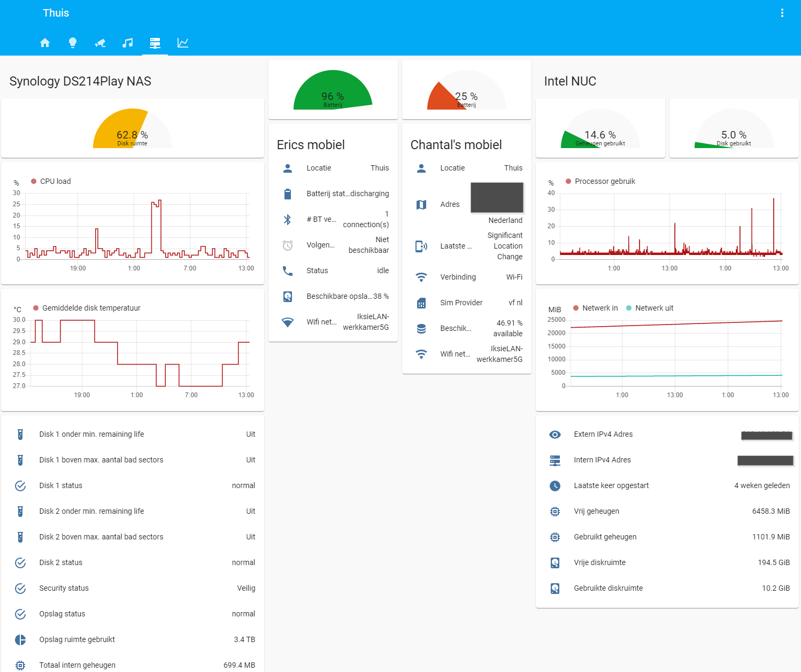This screenshot has width=801, height=672.
Task: Toggle the CPU load chart legend
Action: pyautogui.click(x=50, y=181)
